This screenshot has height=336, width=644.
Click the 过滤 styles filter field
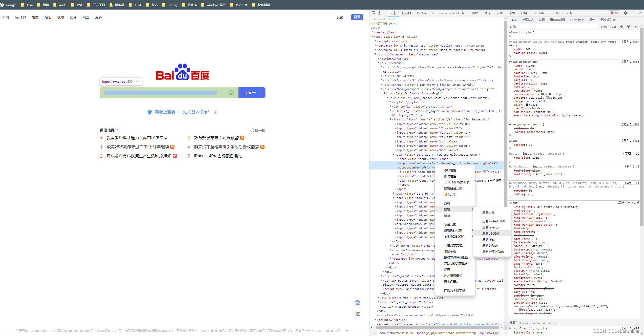(554, 27)
